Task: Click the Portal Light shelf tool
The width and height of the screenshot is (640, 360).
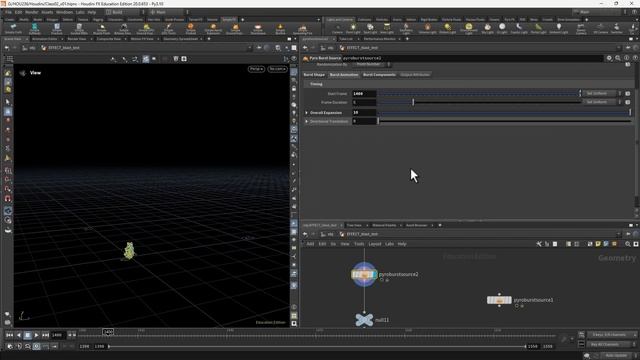Action: pyautogui.click(x=538, y=29)
